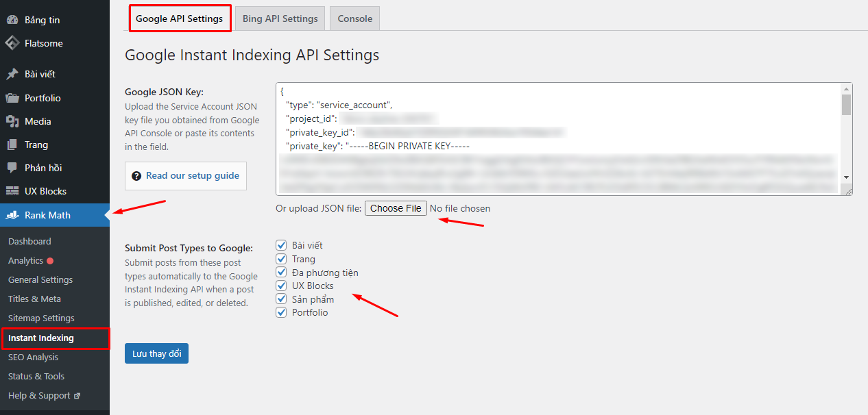
Task: Click the Lưu thay đổi save button
Action: pyautogui.click(x=156, y=353)
